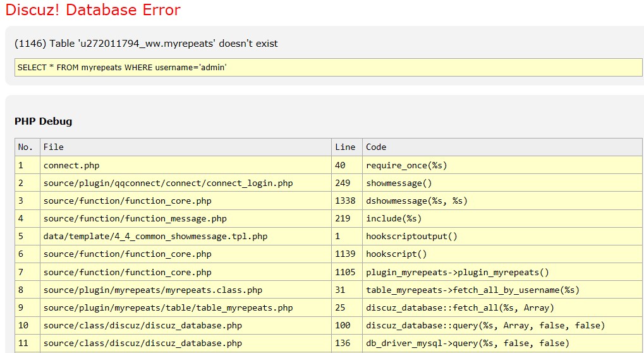Click the SELECT FROM myrepeats SQL query box
The width and height of the screenshot is (644, 353).
pos(329,68)
